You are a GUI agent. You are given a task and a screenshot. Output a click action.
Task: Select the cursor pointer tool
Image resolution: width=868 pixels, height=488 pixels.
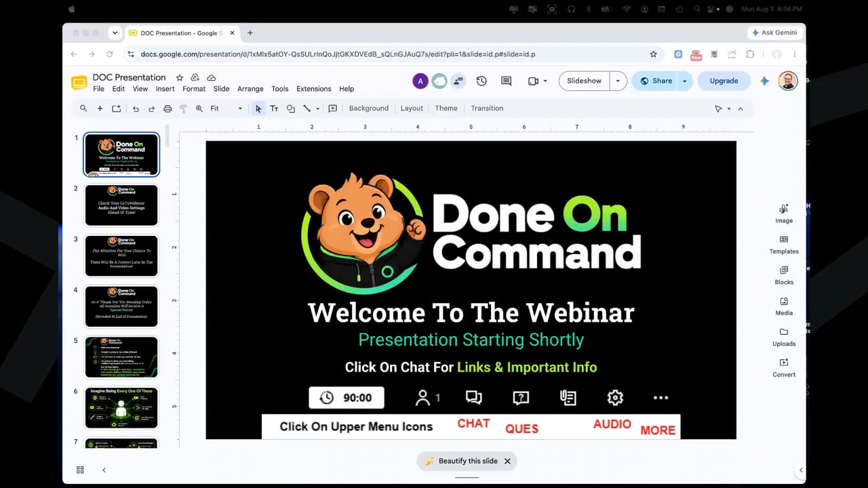point(258,108)
